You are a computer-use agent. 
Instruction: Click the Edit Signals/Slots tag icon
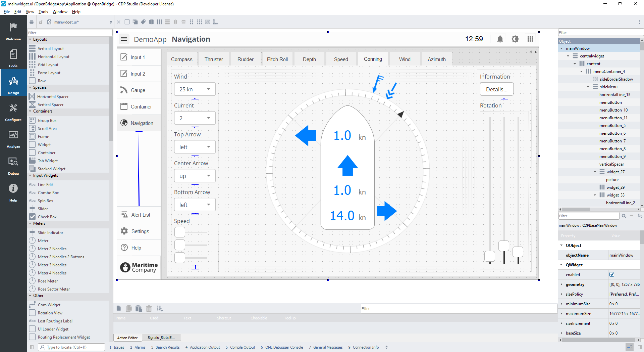pos(143,22)
